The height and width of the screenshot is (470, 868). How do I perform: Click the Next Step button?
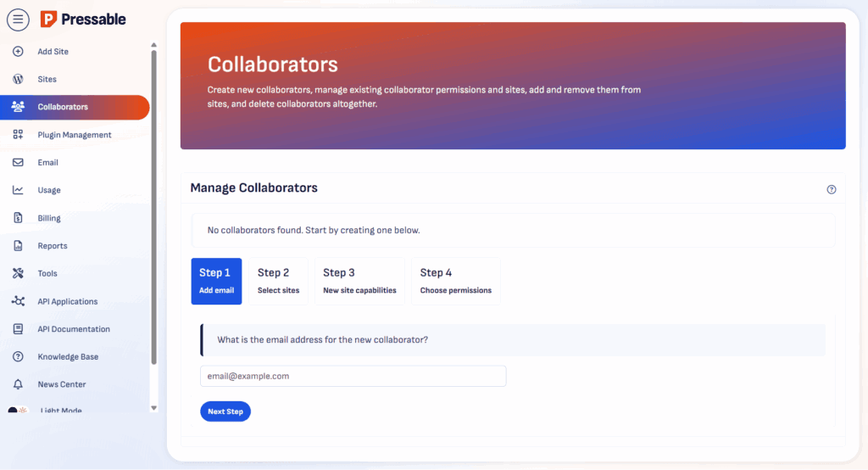click(x=225, y=411)
